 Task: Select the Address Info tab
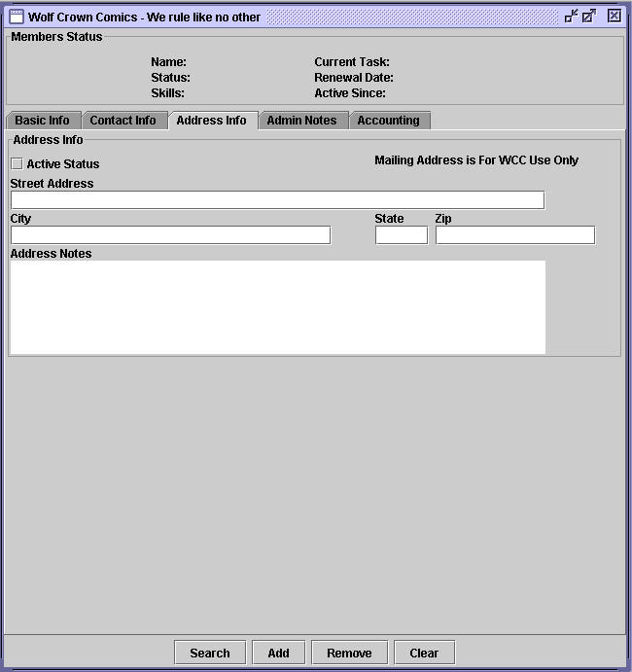[212, 121]
